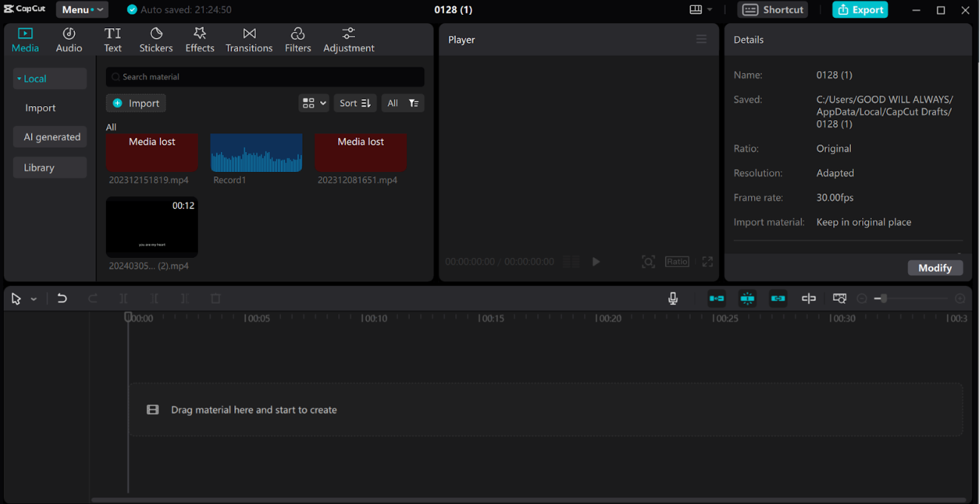980x504 pixels.
Task: Select the arrow cursor tool
Action: coord(16,299)
